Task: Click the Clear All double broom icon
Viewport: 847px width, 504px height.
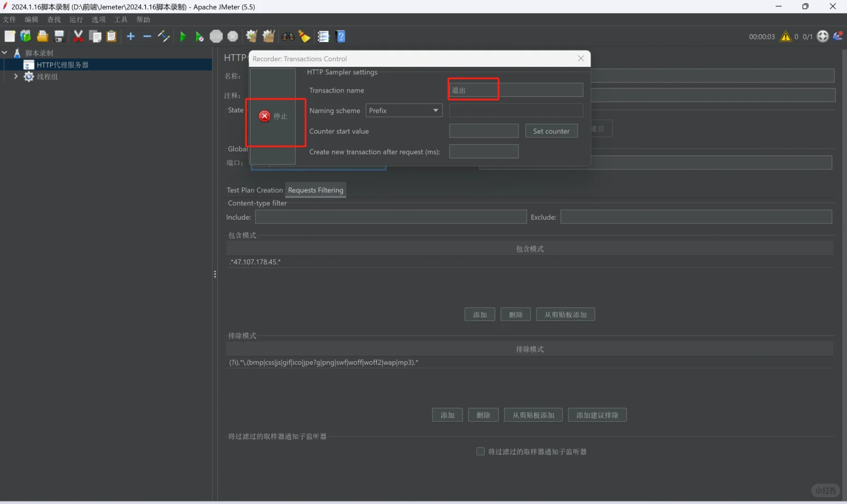Action: click(268, 36)
